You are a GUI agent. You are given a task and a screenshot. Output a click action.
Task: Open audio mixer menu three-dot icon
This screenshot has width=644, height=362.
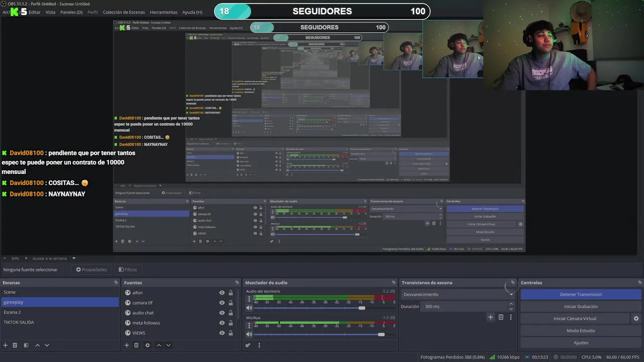coord(259,345)
